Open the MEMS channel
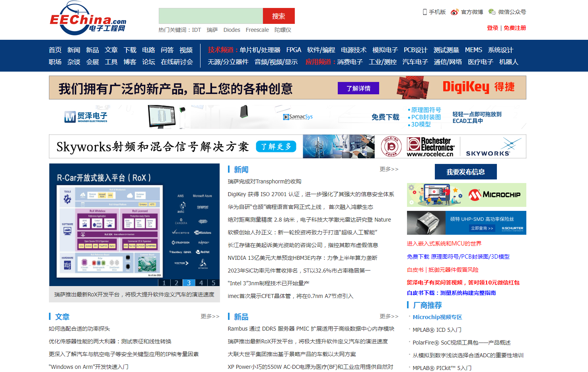Screen dimensions: 588x372 pyautogui.click(x=473, y=50)
